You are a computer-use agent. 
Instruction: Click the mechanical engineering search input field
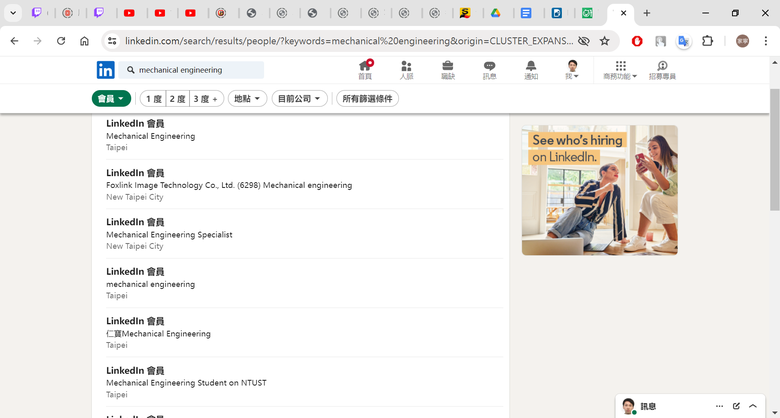point(191,70)
